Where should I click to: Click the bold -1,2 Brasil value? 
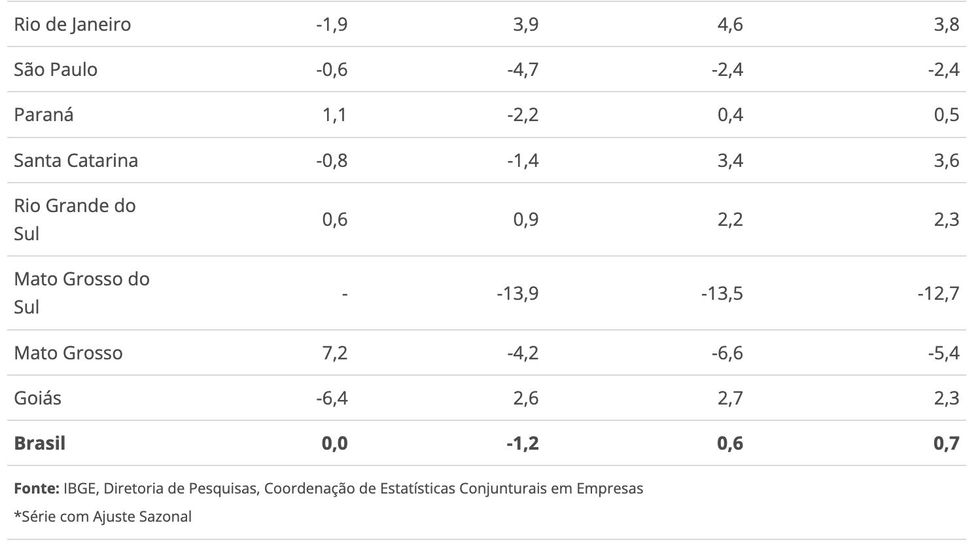point(522,443)
